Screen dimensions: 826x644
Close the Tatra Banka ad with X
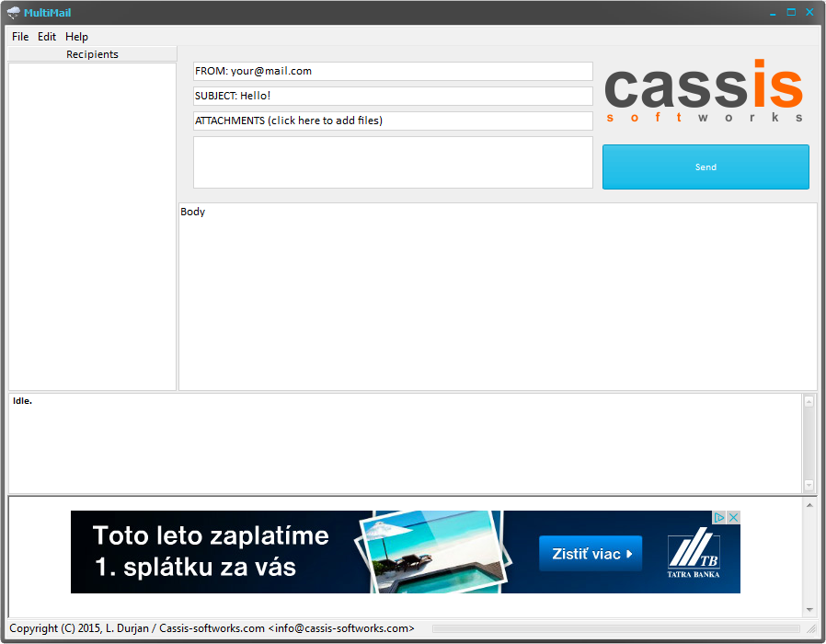[x=733, y=518]
